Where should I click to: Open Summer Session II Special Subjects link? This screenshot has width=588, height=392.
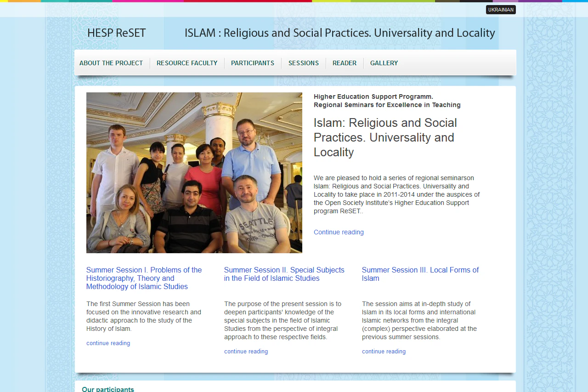[284, 274]
